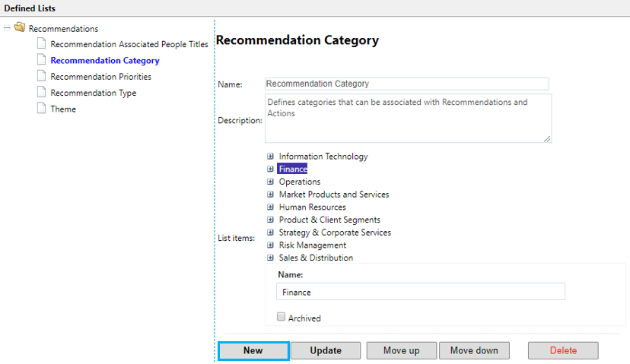
Task: Expand the Human Resources list item
Action: (x=270, y=207)
